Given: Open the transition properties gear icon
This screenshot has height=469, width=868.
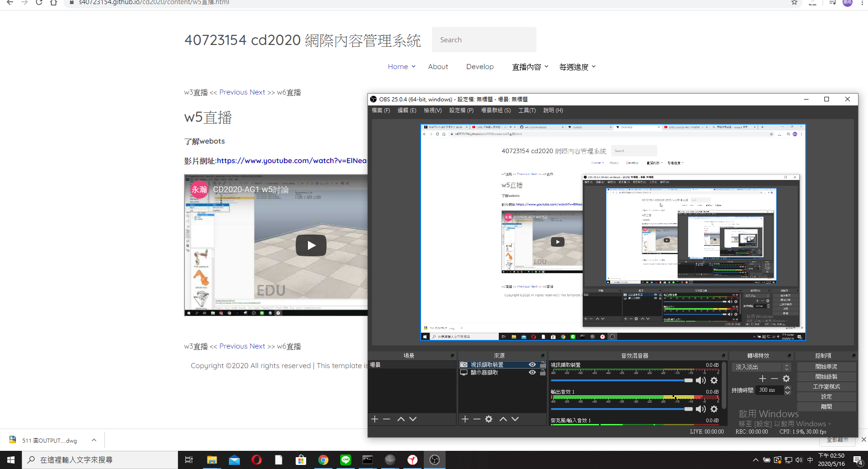Looking at the screenshot, I should (786, 379).
